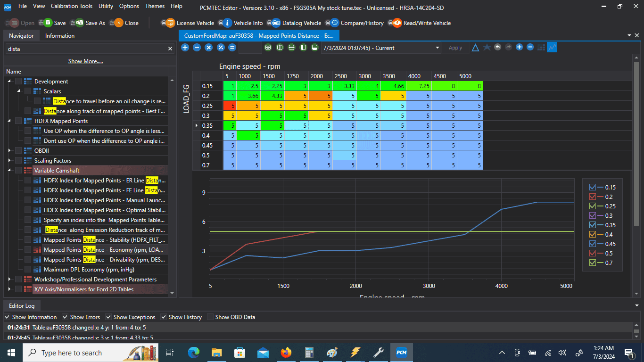Open the Calculator from the taskbar
Image resolution: width=644 pixels, height=362 pixels.
(309, 353)
